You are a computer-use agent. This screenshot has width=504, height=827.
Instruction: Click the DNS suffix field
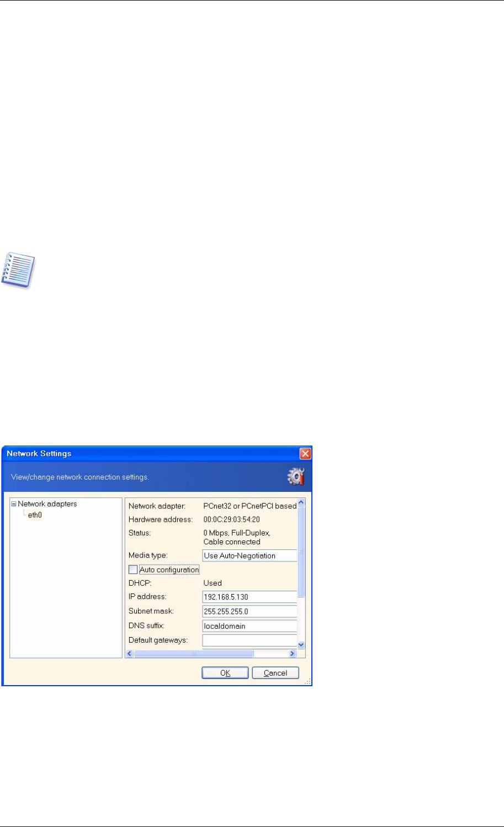pos(250,626)
